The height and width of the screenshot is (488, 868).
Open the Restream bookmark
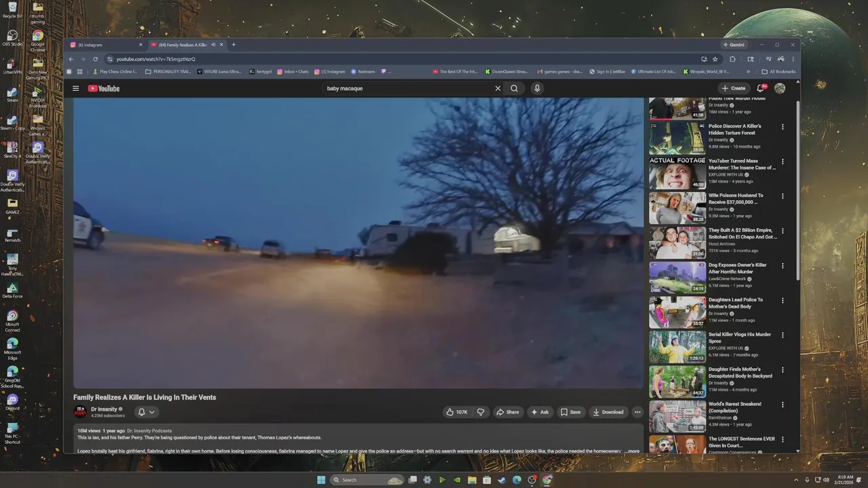click(x=363, y=71)
